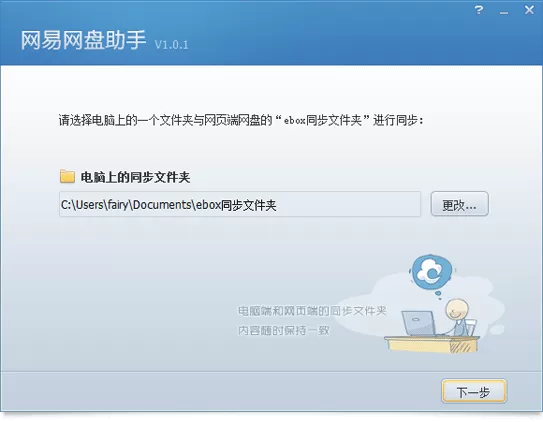The image size is (543, 422).
Task: Click the yellow folder icon
Action: 67,176
